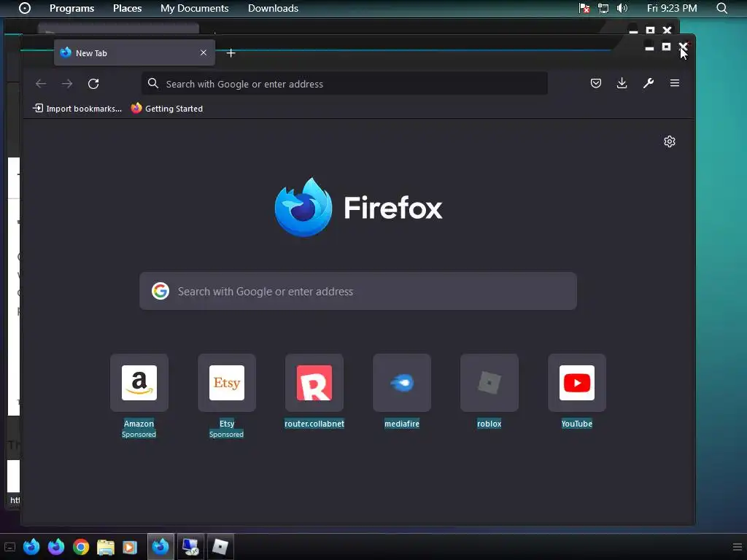Viewport: 747px width, 560px height.
Task: Open the Places menu
Action: click(127, 8)
